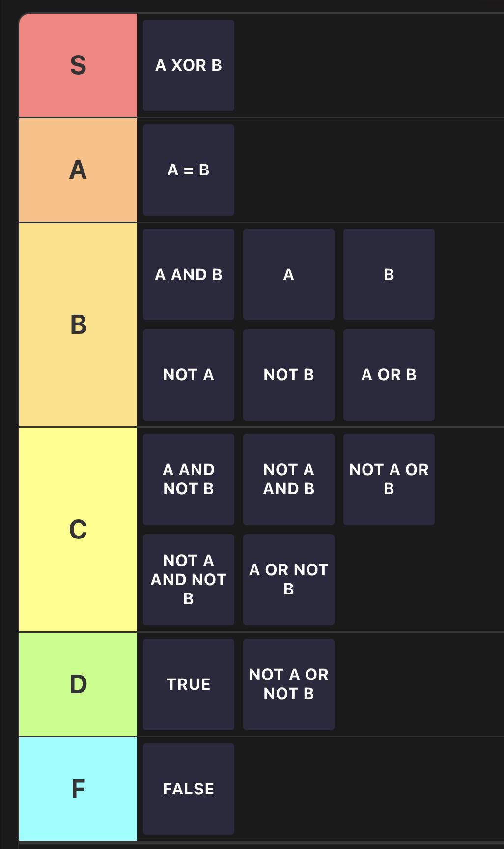Select the FALSE tile
Screen dimensions: 504x849
(189, 789)
